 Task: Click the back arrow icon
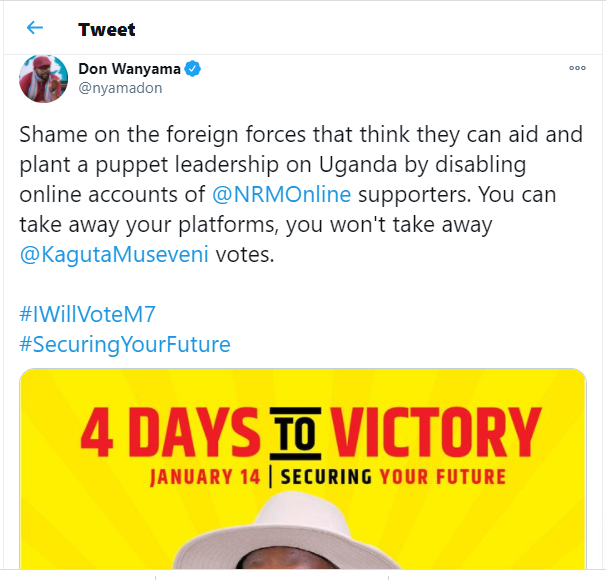point(35,28)
